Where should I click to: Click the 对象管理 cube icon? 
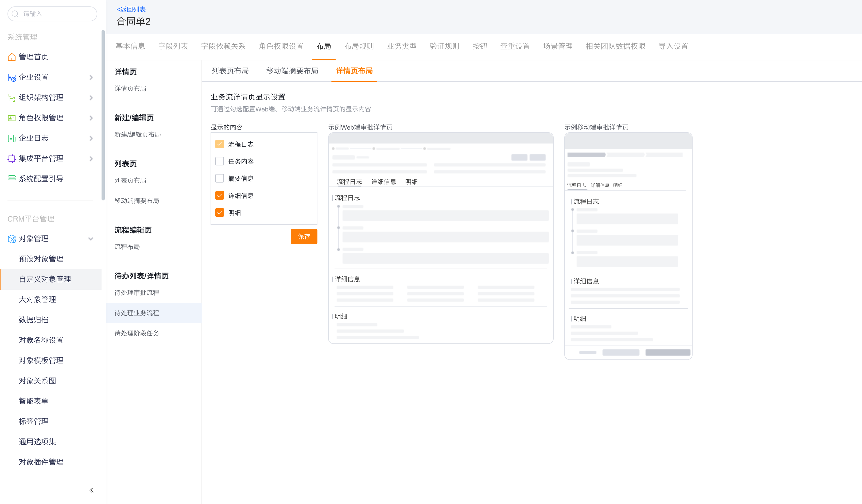coord(12,239)
